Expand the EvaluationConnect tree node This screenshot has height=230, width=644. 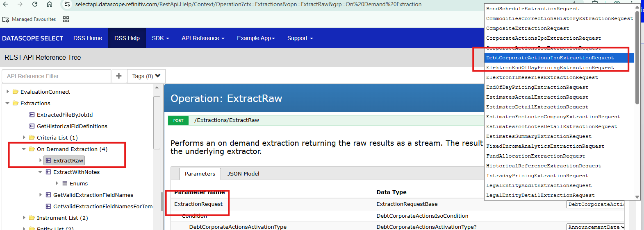8,92
